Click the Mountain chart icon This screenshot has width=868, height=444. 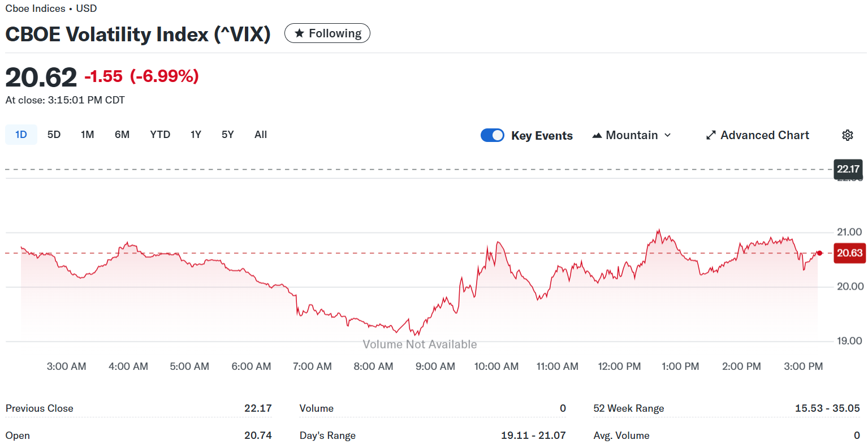(597, 136)
